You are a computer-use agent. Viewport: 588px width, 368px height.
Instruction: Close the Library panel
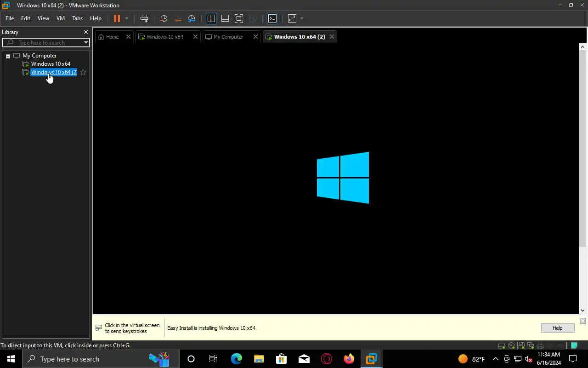click(85, 32)
